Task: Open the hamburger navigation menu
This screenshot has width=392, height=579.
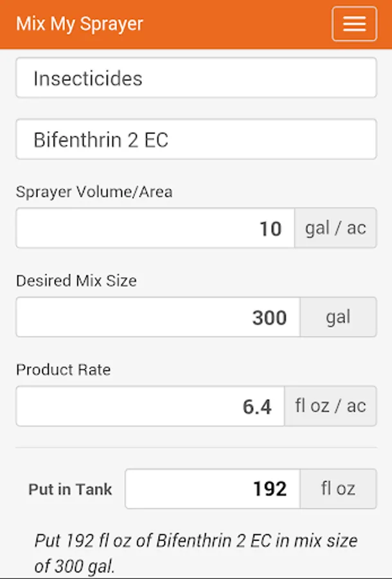Action: click(x=354, y=24)
